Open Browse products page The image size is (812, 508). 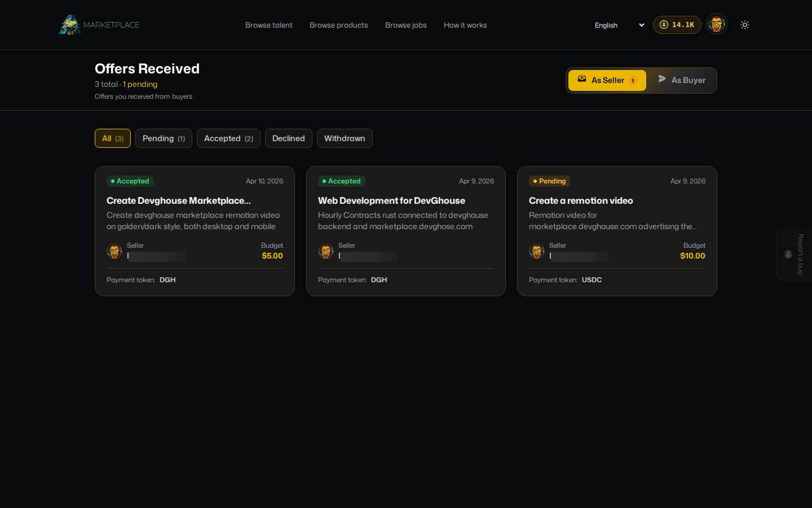(x=339, y=25)
